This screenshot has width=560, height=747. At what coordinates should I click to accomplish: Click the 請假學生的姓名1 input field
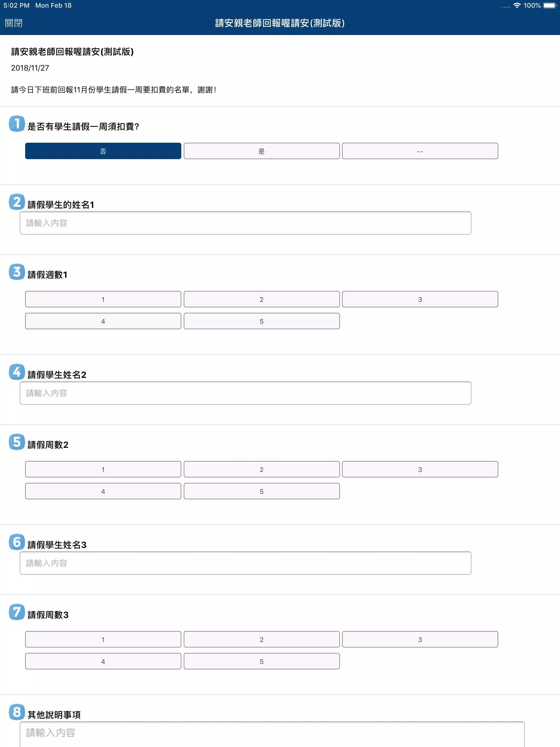tap(245, 223)
